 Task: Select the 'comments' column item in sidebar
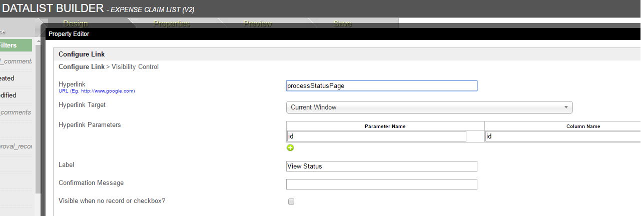[16, 112]
